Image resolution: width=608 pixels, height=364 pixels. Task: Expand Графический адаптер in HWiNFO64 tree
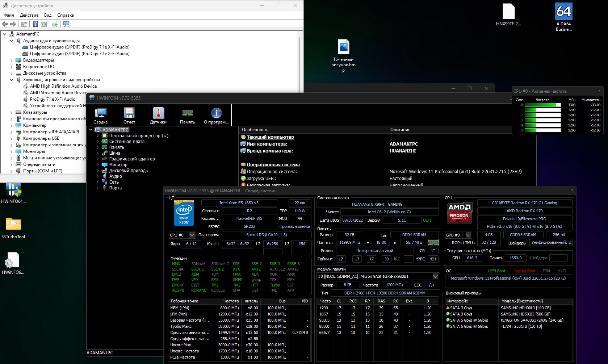[97, 159]
